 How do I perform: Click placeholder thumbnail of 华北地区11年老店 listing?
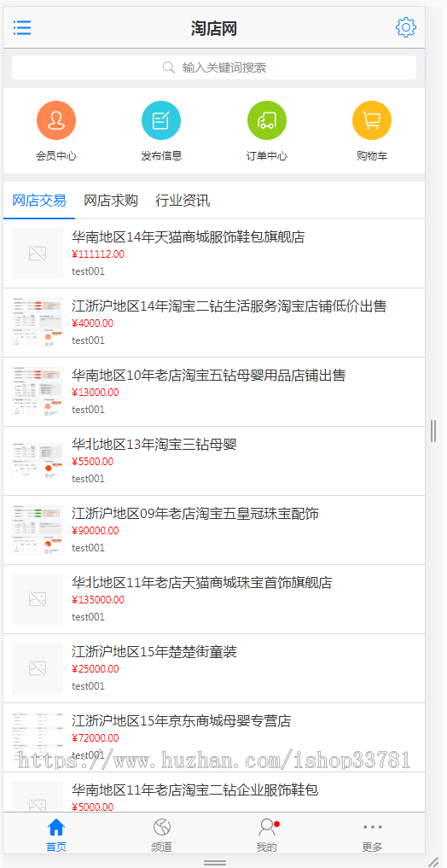(38, 599)
